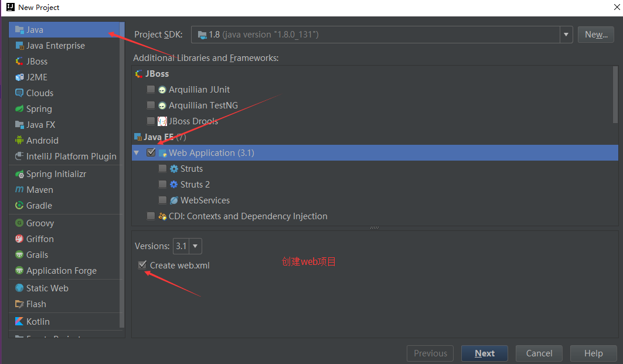The width and height of the screenshot is (623, 364).
Task: Open the Project SDK dropdown arrow
Action: pyautogui.click(x=566, y=35)
